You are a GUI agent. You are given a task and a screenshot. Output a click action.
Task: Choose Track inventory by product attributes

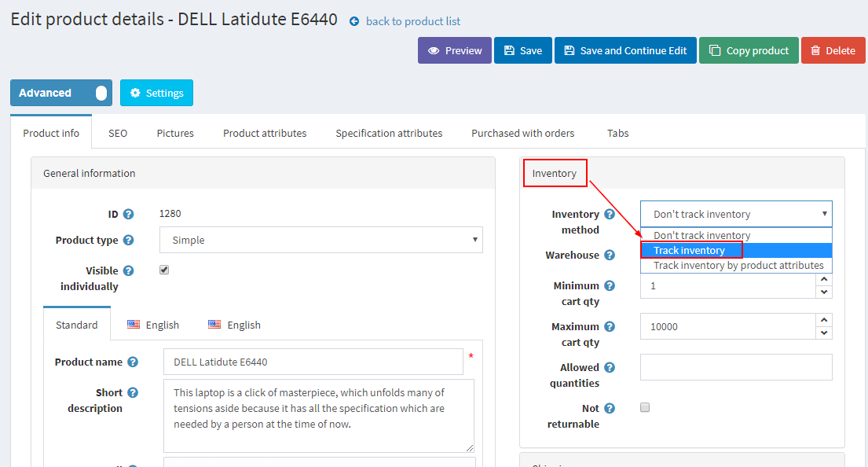[736, 266]
